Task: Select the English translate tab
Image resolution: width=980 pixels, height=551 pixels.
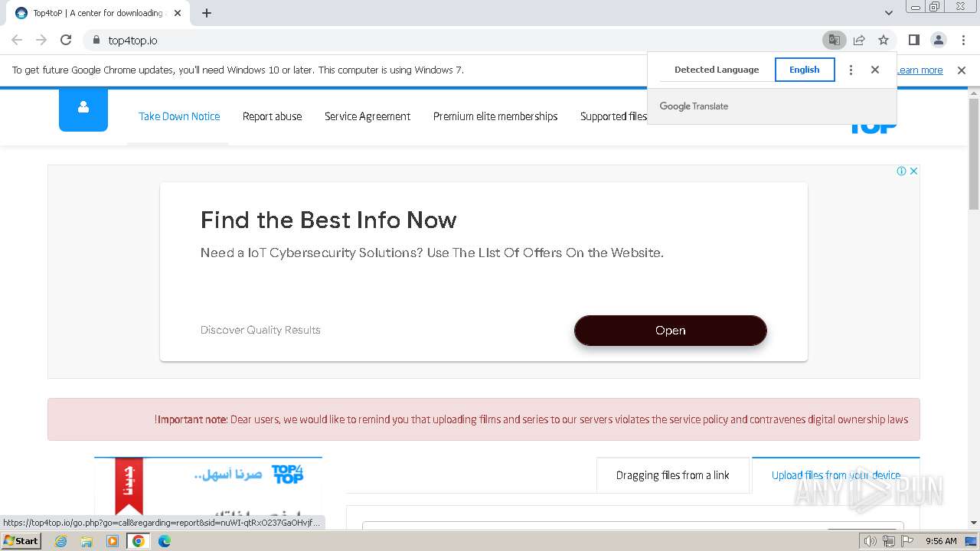Action: (805, 70)
